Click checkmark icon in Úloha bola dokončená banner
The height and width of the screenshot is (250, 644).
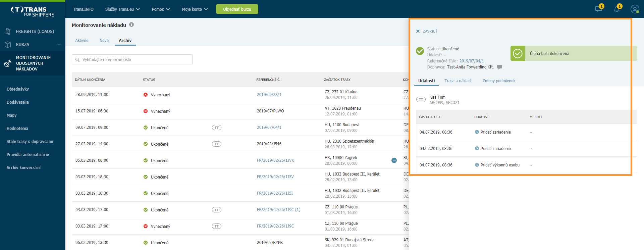click(518, 53)
